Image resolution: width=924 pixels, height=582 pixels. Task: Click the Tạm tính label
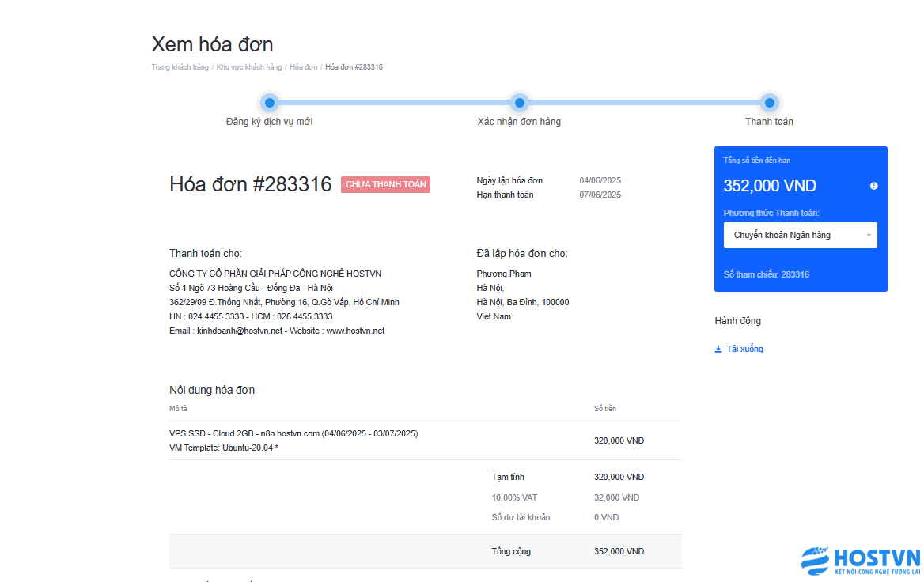[508, 477]
